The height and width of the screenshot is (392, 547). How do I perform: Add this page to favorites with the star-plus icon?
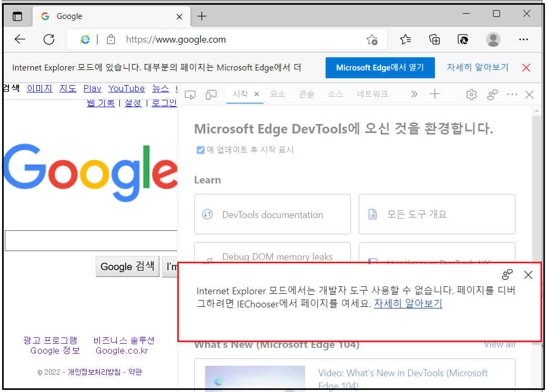click(372, 40)
